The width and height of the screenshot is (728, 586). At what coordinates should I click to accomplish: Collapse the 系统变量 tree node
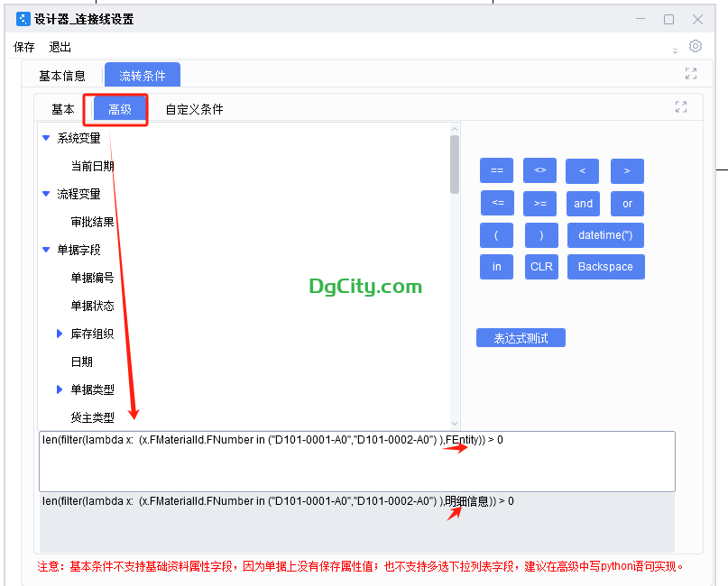46,137
